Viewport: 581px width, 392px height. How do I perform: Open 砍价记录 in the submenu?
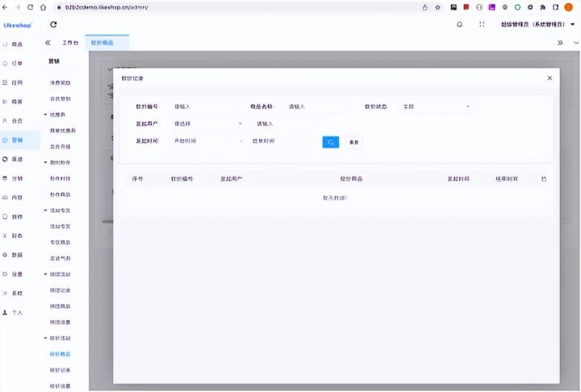(x=60, y=369)
